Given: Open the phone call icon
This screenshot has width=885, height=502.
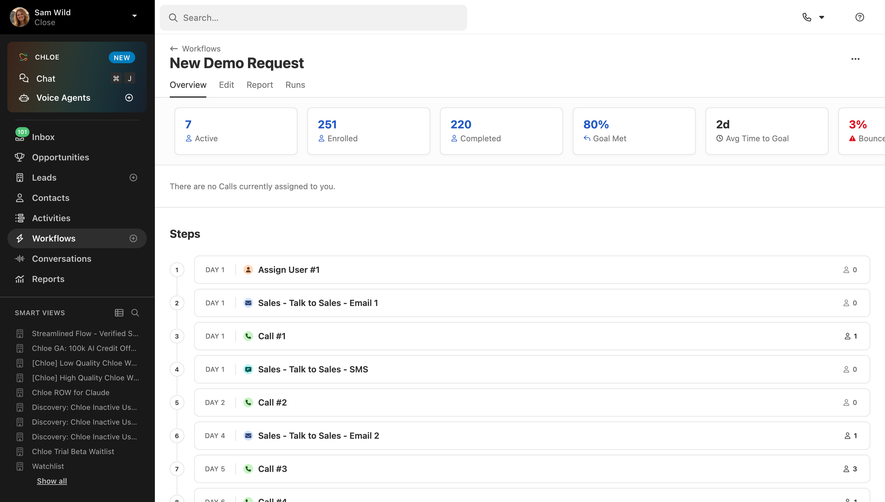Looking at the screenshot, I should click(807, 18).
